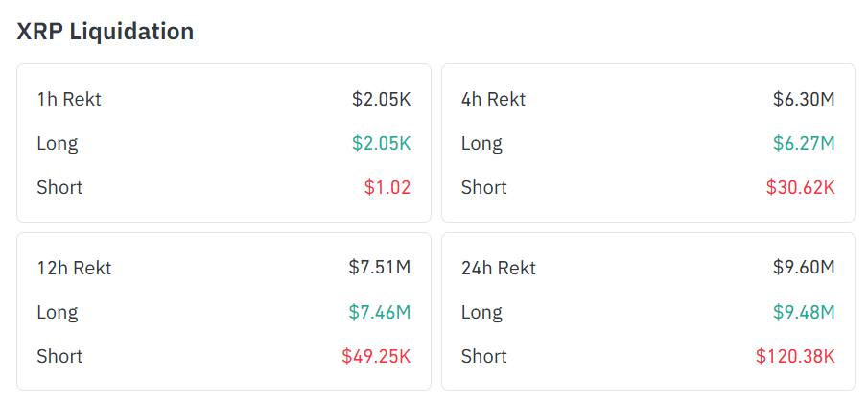Click the 4h Short value $30.62K
The width and height of the screenshot is (868, 404).
801,187
